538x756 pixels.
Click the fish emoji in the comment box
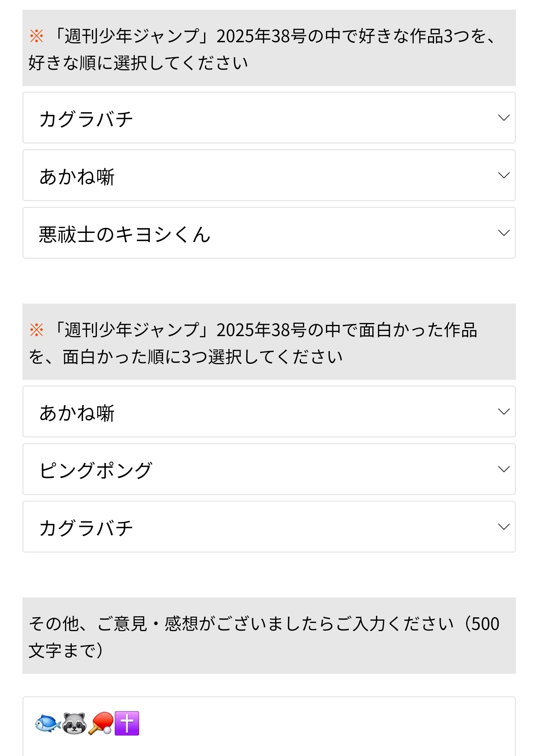(x=48, y=723)
